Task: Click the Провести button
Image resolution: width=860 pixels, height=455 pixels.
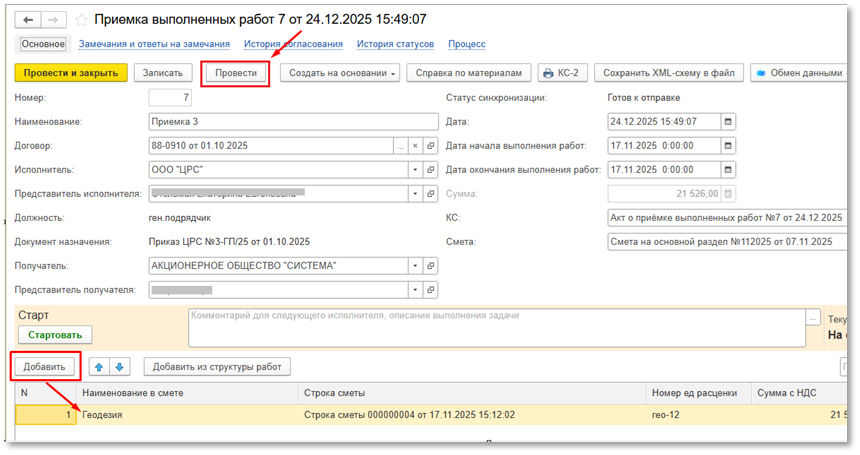Action: [x=236, y=73]
